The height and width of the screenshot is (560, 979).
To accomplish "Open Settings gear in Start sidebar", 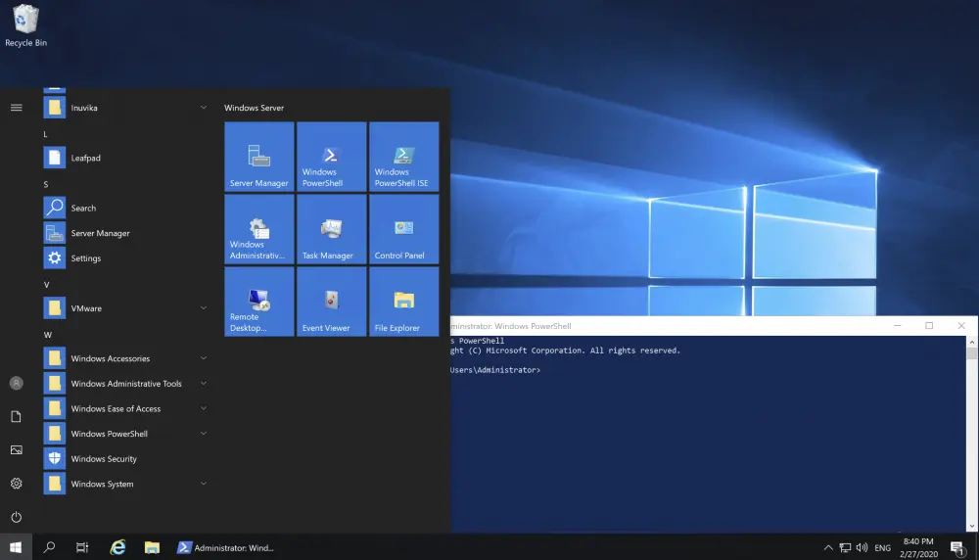I will click(17, 484).
